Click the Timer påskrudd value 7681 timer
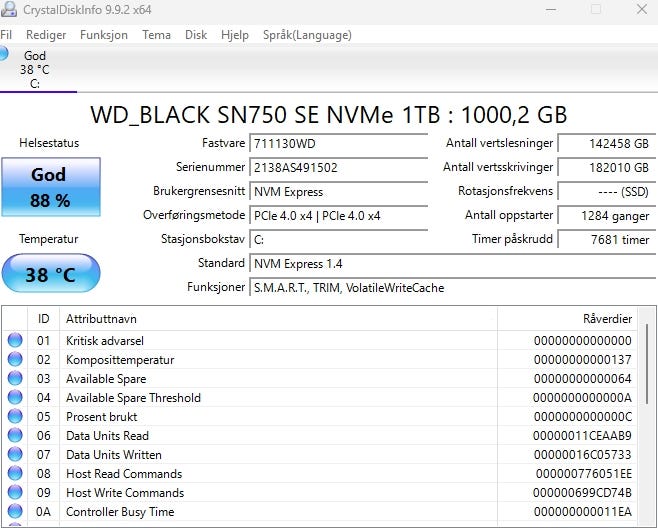658x528 pixels. tap(606, 240)
